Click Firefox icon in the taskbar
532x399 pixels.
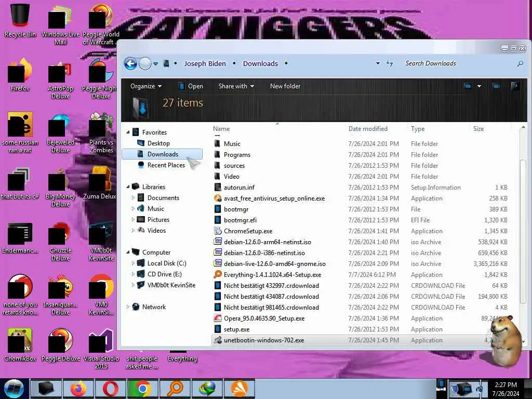(x=78, y=389)
